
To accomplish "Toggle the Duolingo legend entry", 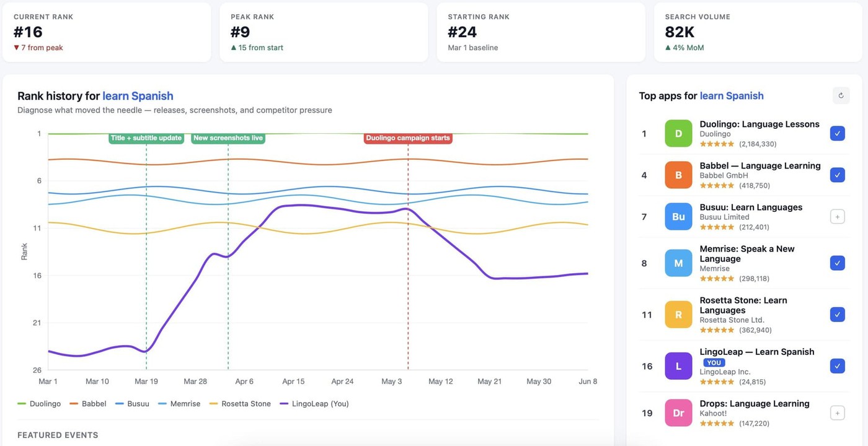I will [x=39, y=404].
